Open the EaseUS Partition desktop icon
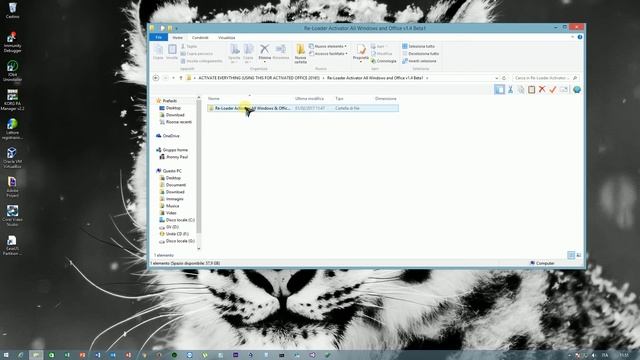The image size is (640, 360). point(12,245)
